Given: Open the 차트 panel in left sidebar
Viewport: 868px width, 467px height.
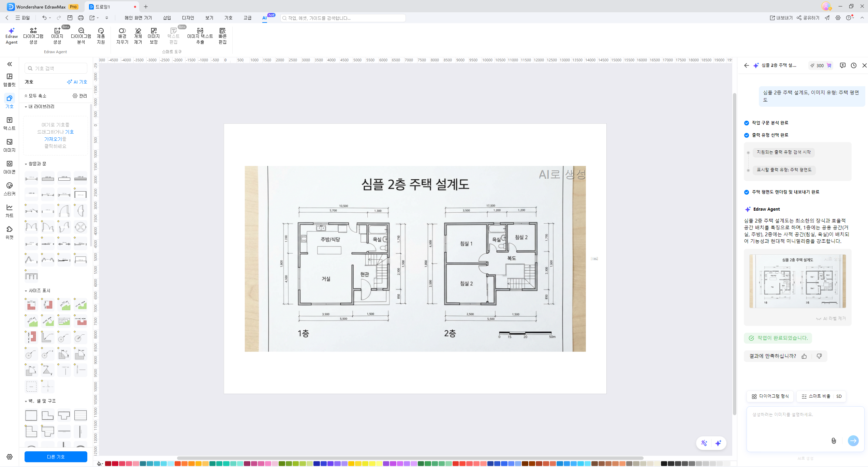Looking at the screenshot, I should 9,210.
